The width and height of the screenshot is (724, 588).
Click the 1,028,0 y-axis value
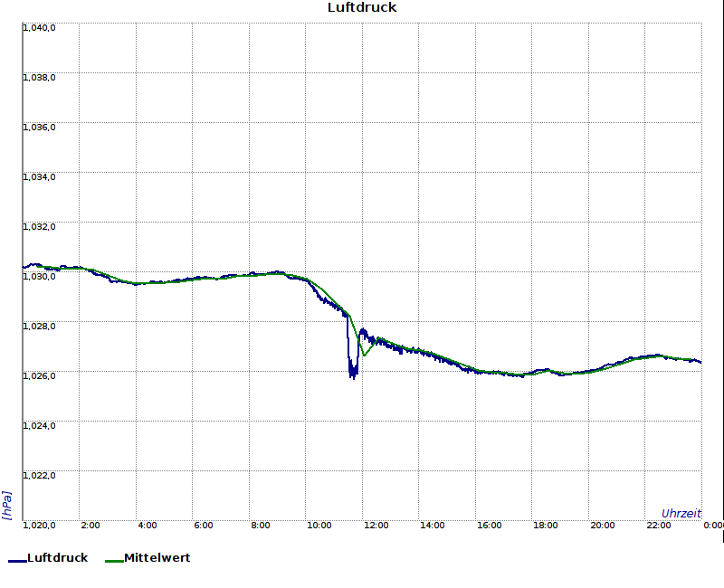[x=39, y=327]
